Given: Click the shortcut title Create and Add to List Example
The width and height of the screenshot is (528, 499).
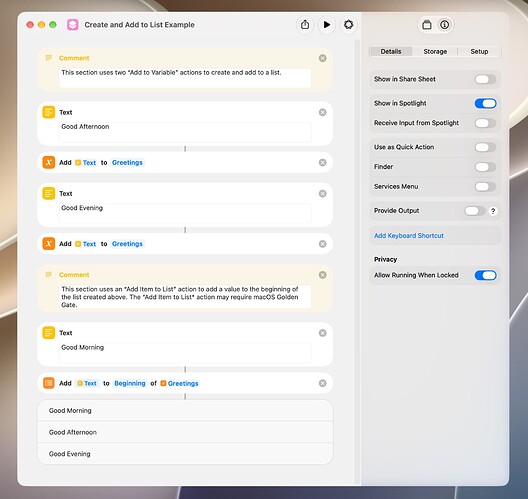Looking at the screenshot, I should (139, 25).
